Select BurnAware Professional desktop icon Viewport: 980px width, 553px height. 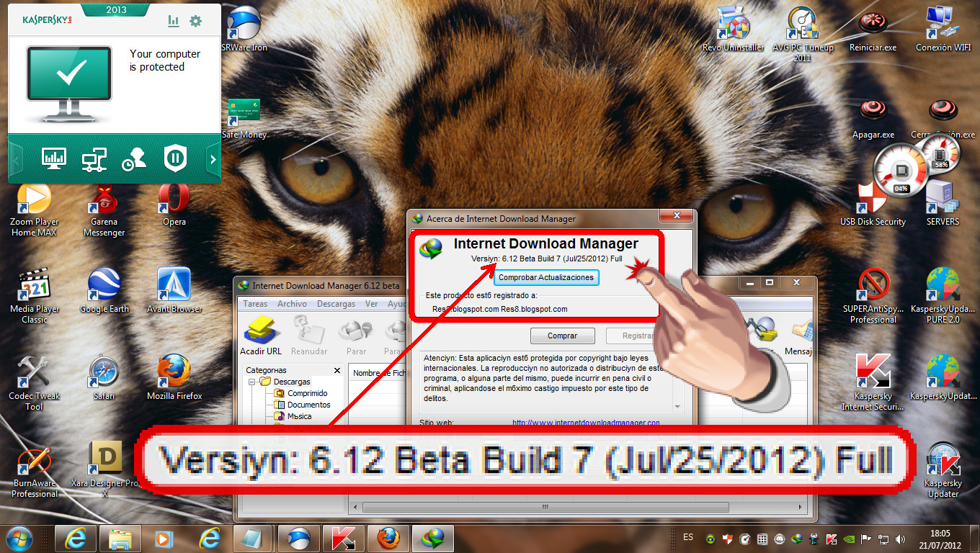[34, 472]
